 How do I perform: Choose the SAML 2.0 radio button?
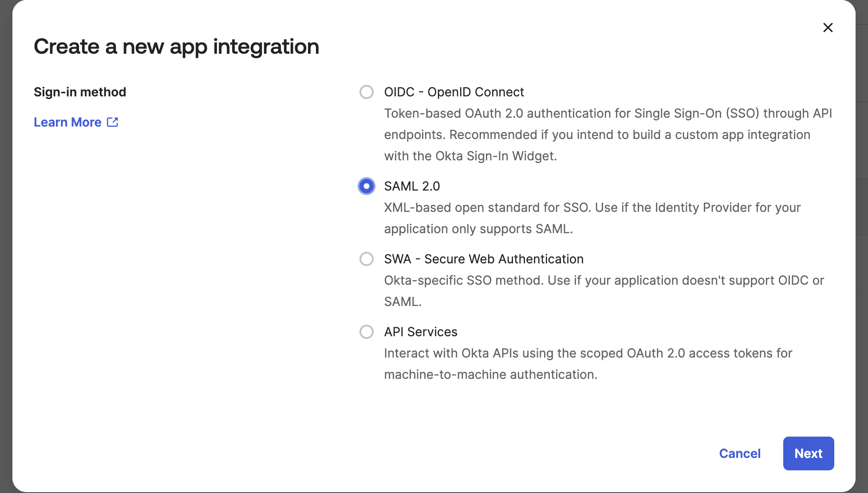tap(367, 186)
